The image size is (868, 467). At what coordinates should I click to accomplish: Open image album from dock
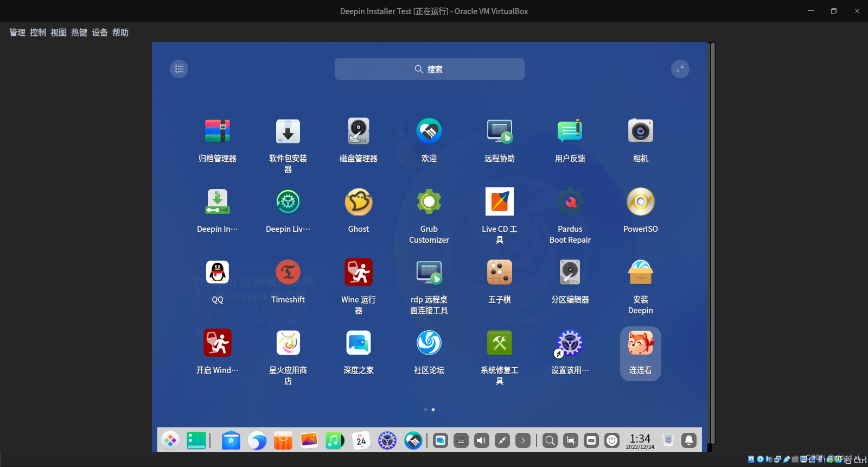pyautogui.click(x=309, y=440)
